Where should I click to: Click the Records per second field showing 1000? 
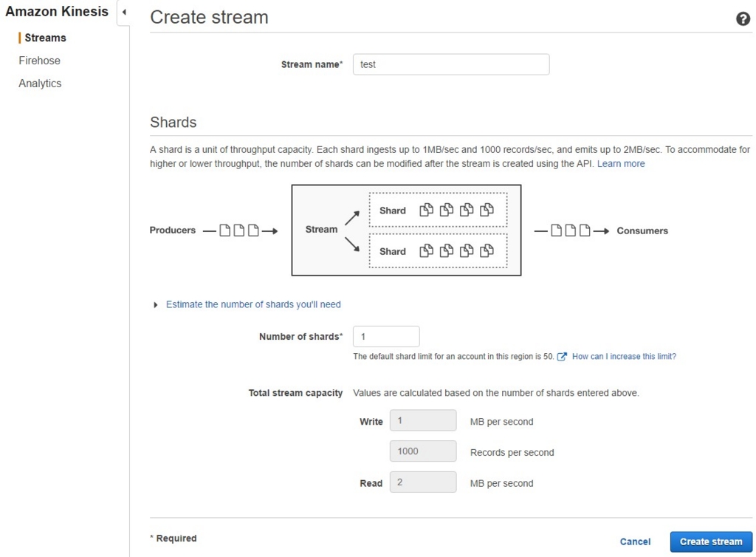click(x=423, y=451)
